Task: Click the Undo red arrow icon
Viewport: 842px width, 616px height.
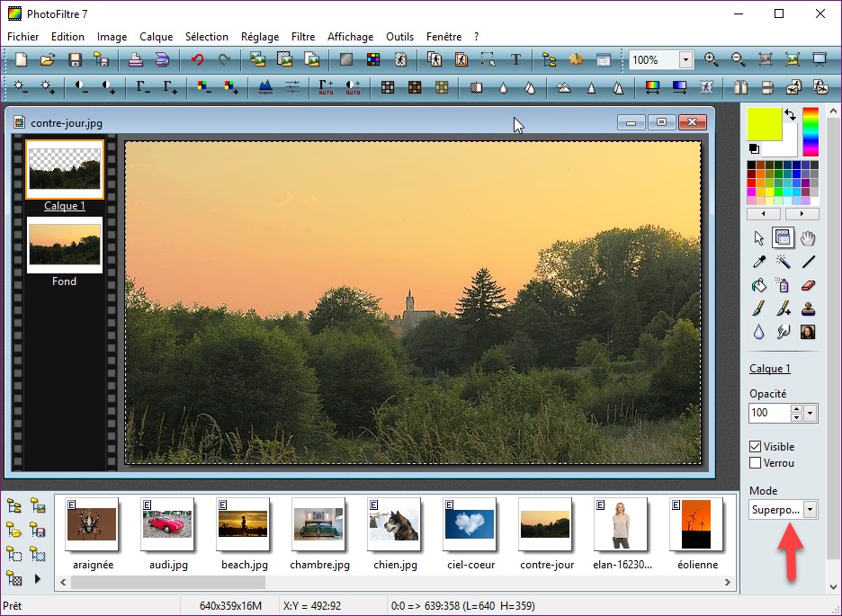Action: tap(197, 60)
